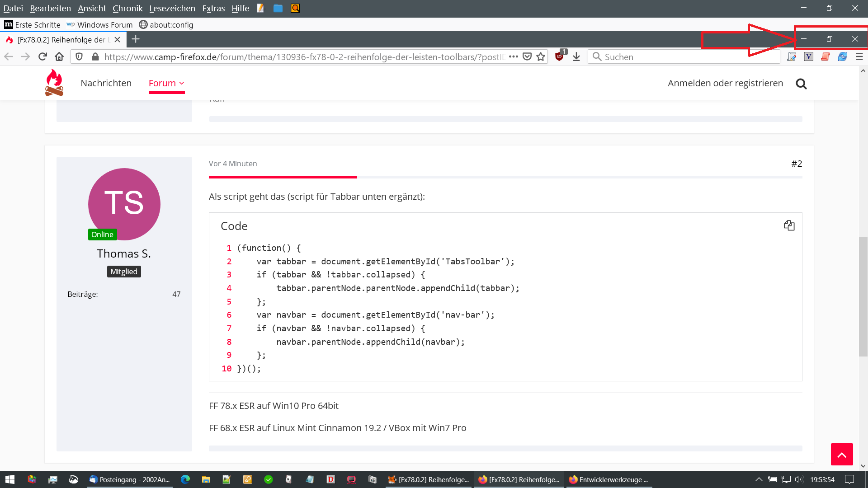
Task: Click the uBlock Origin extension icon
Action: 560,56
